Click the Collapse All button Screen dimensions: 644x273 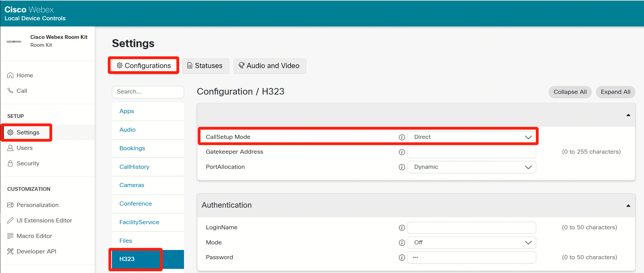570,92
